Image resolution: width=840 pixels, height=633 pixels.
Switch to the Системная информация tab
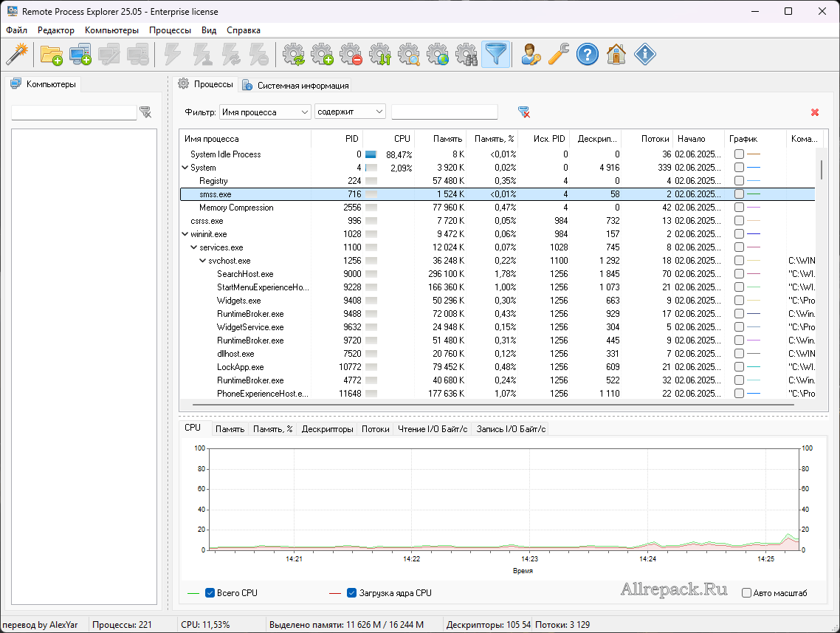[295, 85]
